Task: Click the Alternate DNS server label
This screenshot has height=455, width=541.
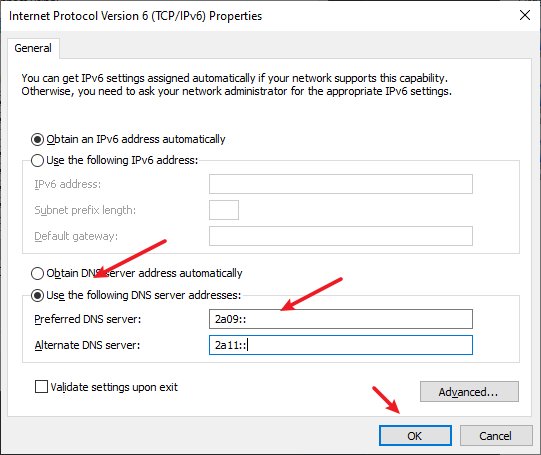Action: coord(87,345)
